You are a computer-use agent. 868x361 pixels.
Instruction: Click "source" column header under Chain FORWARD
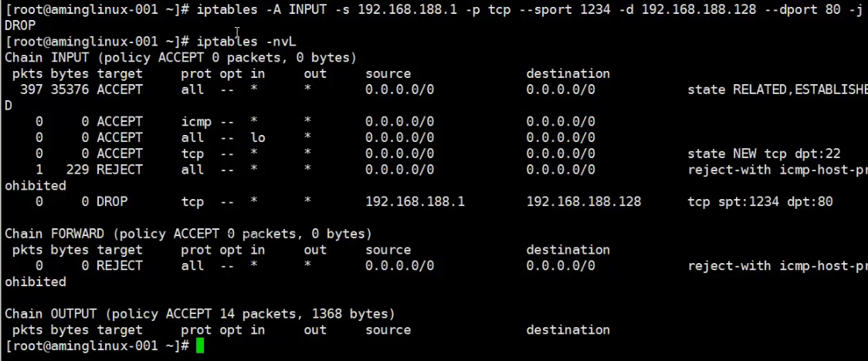coord(388,250)
